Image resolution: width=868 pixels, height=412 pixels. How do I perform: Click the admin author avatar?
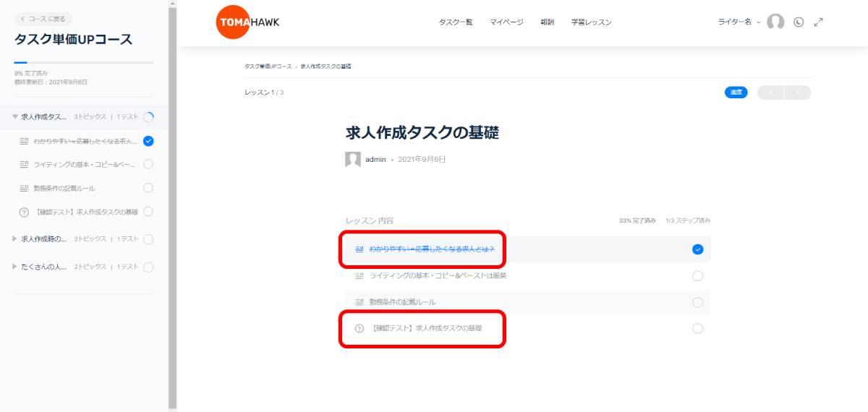point(353,160)
